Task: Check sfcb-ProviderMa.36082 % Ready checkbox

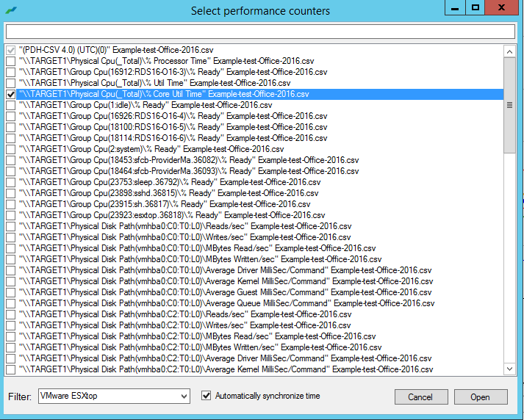Action: tap(11, 160)
